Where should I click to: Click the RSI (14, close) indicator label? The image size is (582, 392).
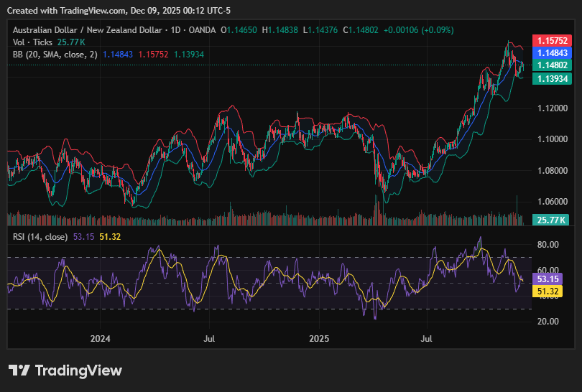pos(40,236)
